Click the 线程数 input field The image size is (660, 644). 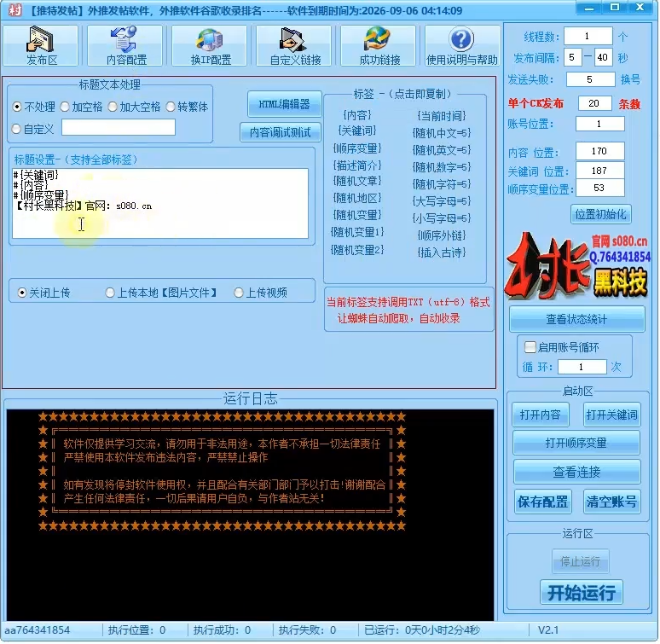588,36
